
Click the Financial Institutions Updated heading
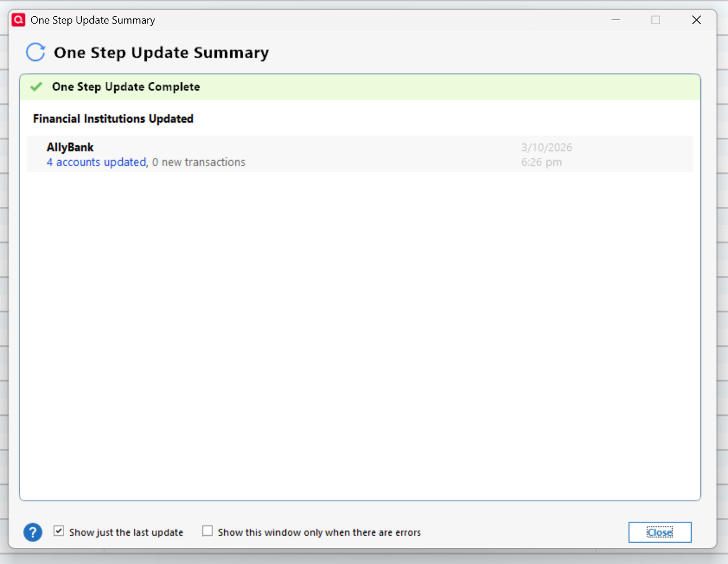[113, 119]
